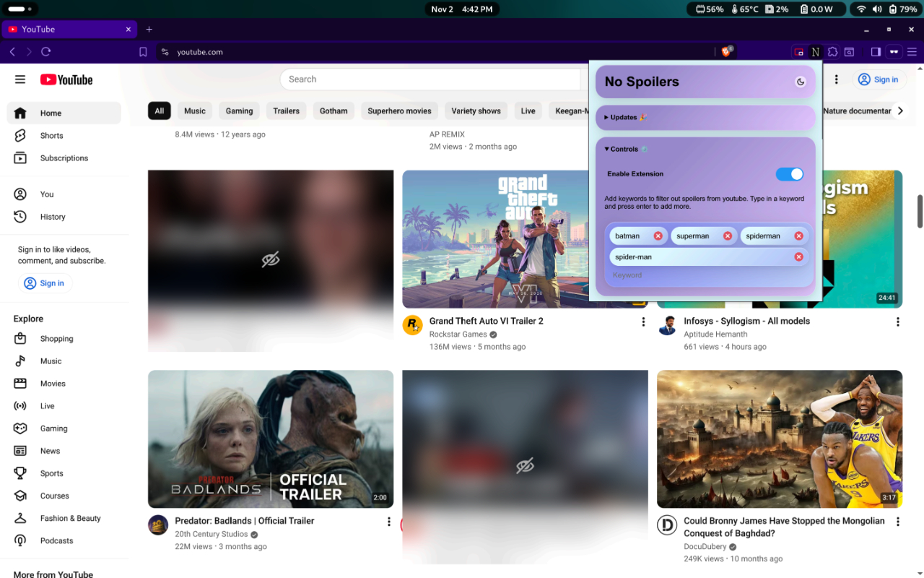Toggle the browser sidebar panel
This screenshot has height=578, width=924.
[876, 52]
